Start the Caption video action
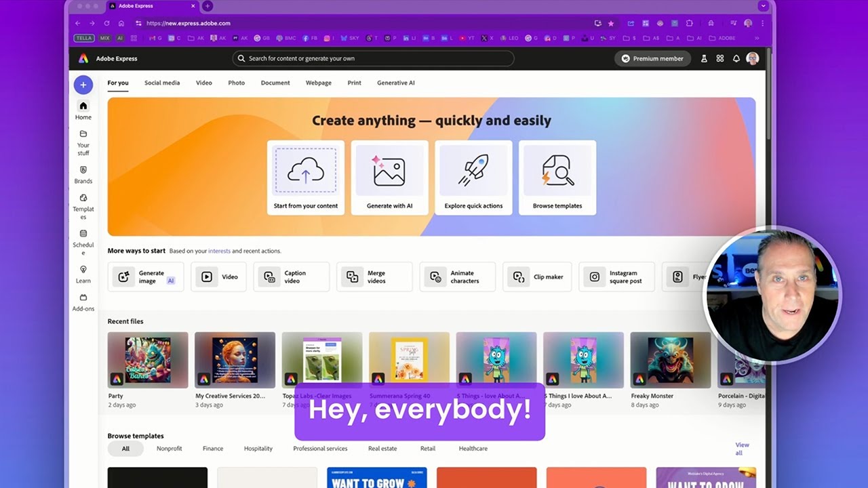This screenshot has width=868, height=488. 292,277
